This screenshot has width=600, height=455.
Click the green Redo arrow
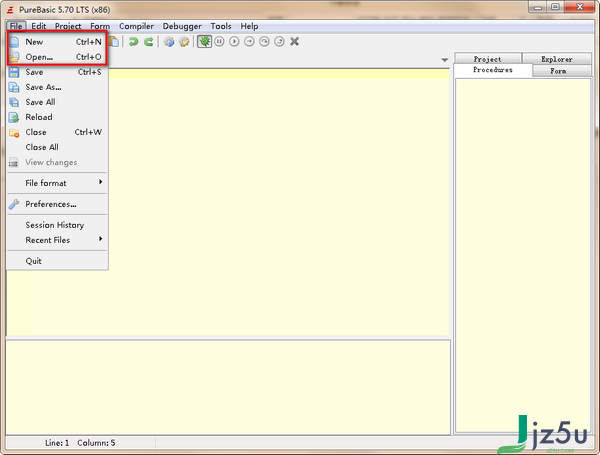click(x=148, y=41)
